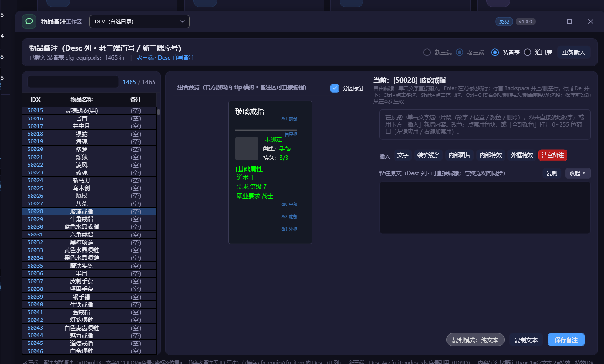Select row 50045 道德戒指
Screen dimensions: 604x364
click(89, 343)
